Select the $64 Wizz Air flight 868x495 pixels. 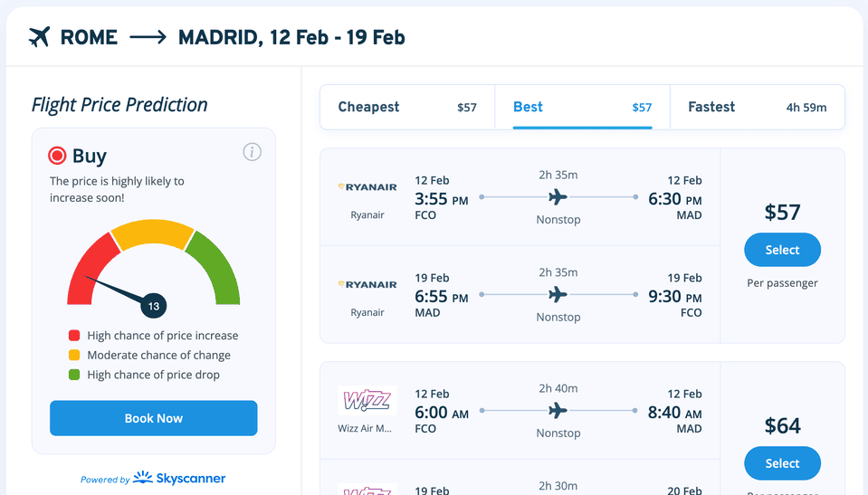(x=782, y=463)
